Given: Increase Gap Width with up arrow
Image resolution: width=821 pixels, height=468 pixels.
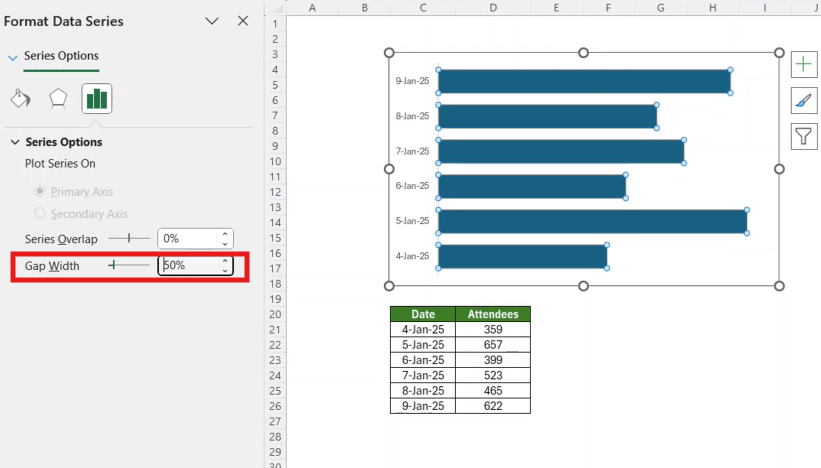Looking at the screenshot, I should coord(225,261).
